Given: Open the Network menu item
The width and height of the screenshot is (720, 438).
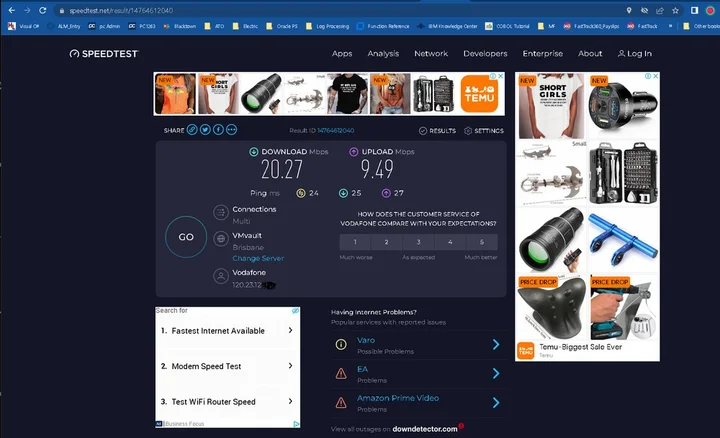Looking at the screenshot, I should click(431, 54).
